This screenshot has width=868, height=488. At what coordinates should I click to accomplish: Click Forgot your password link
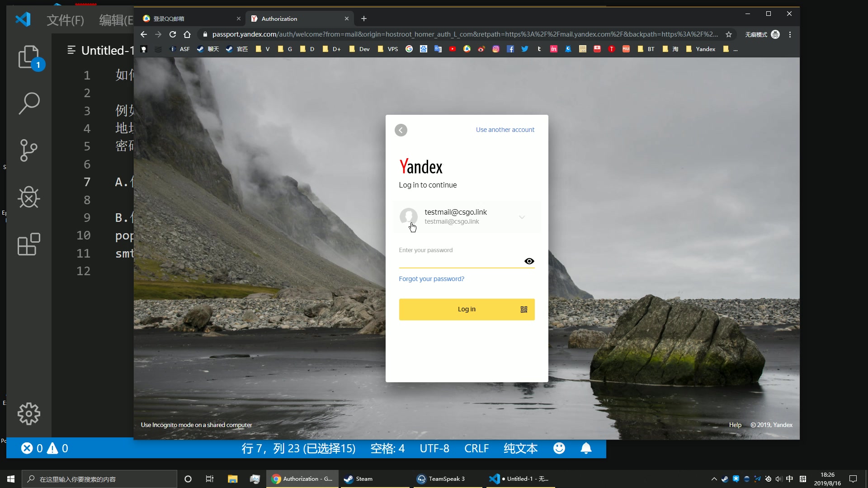point(432,279)
